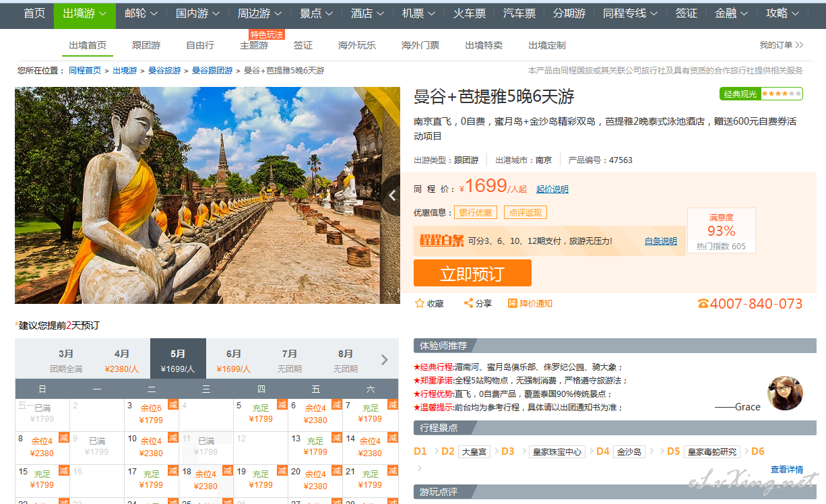Open 火车票 in the top navigation
Screen dimensions: 826x504
(470, 13)
